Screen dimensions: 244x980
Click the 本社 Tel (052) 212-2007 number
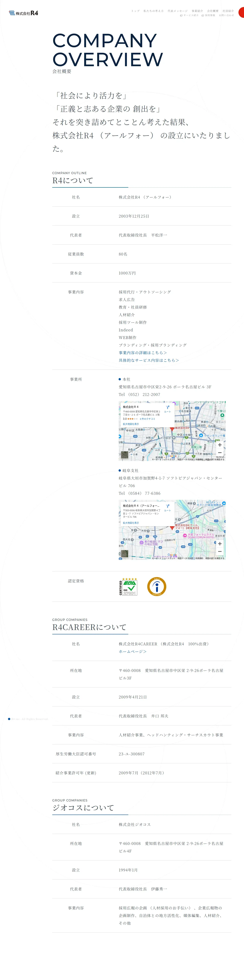pyautogui.click(x=139, y=395)
